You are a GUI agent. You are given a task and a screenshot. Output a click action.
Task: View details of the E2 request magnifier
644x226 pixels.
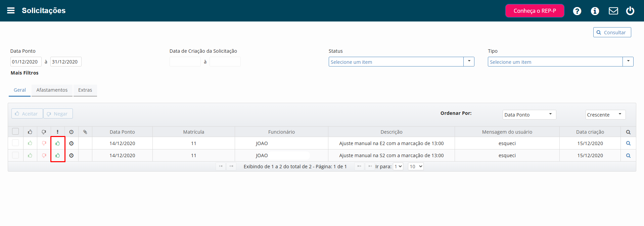pos(628,143)
